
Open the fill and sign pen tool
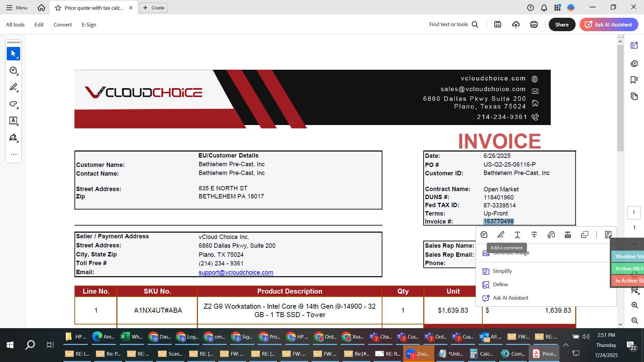(x=13, y=137)
